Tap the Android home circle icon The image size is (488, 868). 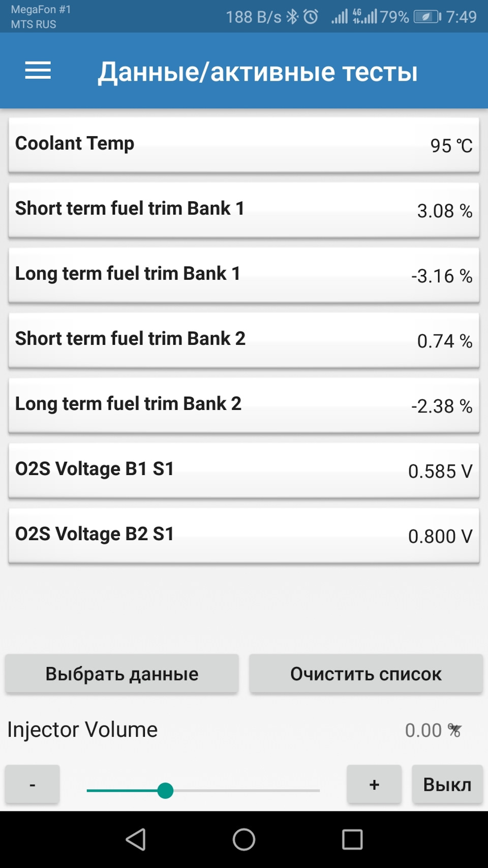click(244, 839)
